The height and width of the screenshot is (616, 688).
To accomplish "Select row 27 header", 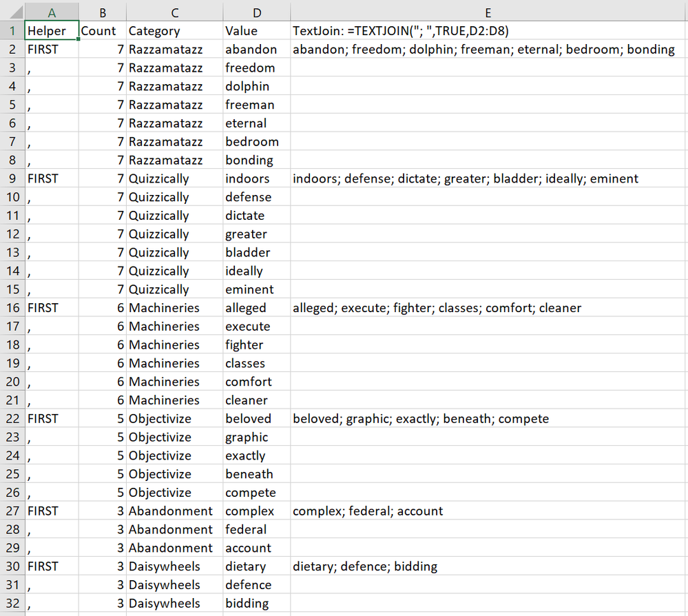I will tap(12, 511).
